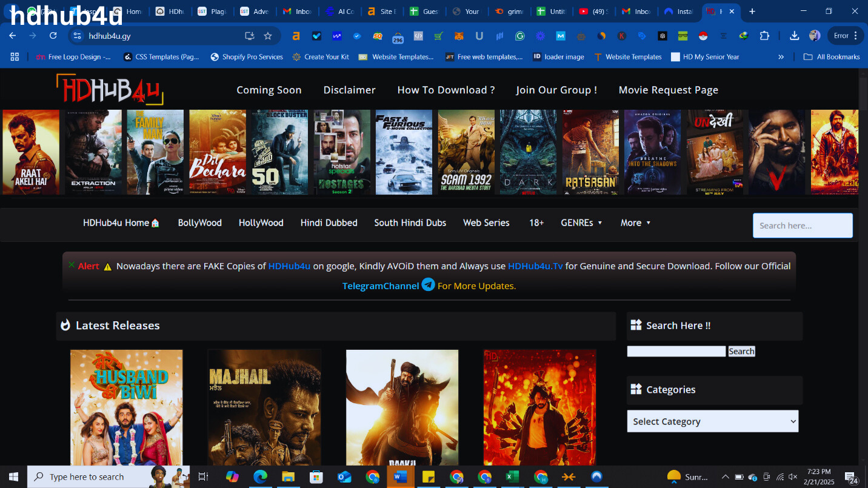
Task: Expand the More dropdown menu
Action: 635,222
